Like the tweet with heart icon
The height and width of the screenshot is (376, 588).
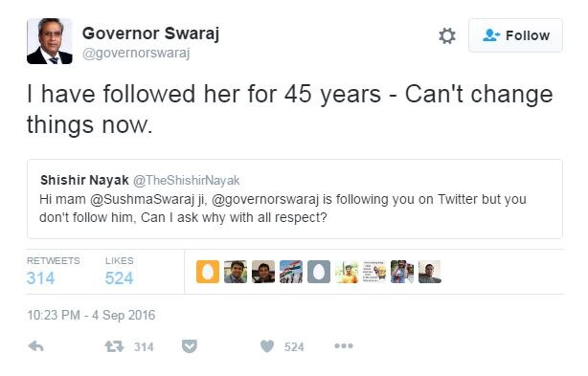(267, 346)
